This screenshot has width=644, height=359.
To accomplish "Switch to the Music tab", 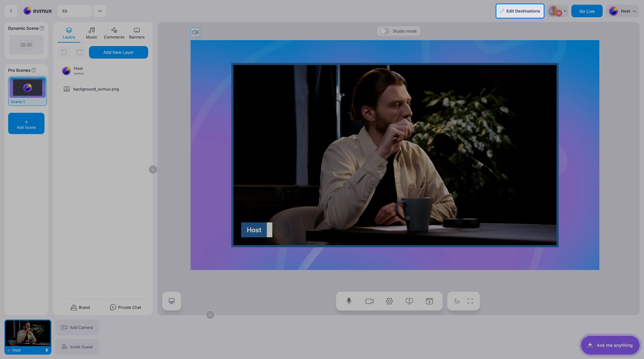I will click(91, 33).
